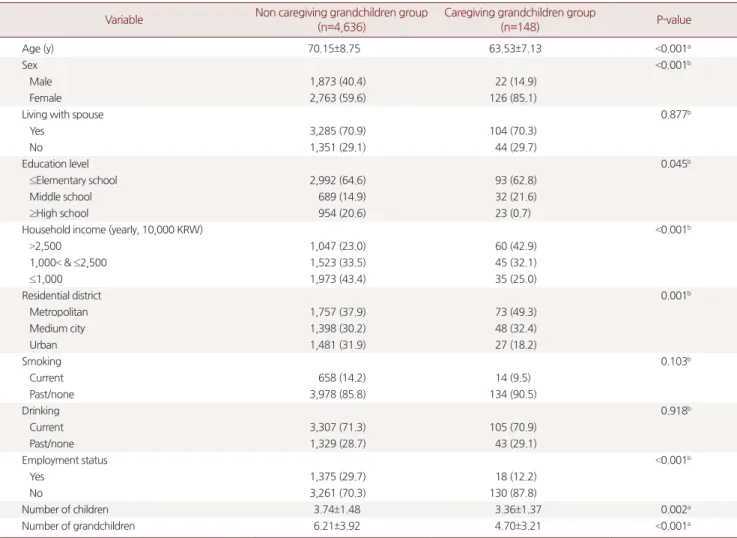The height and width of the screenshot is (538, 737).
Task: Select the Employment status label
Action: tap(64, 460)
